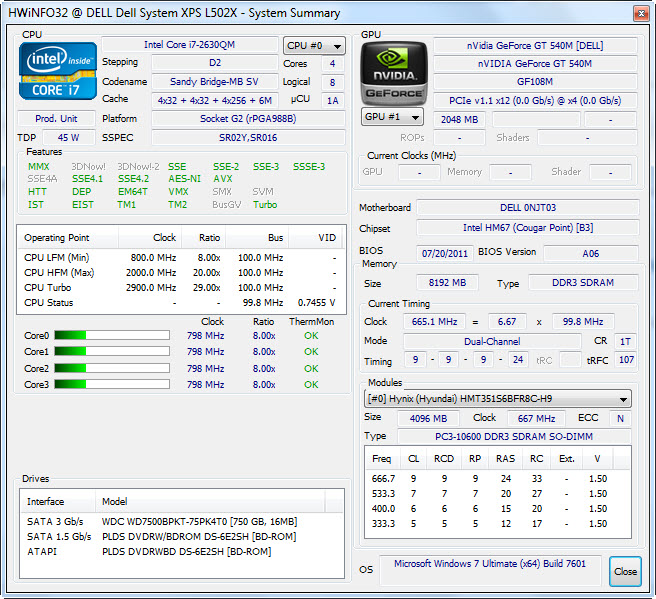Click the Windows 7 Ultimate OS field
The image size is (656, 599).
pyautogui.click(x=490, y=570)
